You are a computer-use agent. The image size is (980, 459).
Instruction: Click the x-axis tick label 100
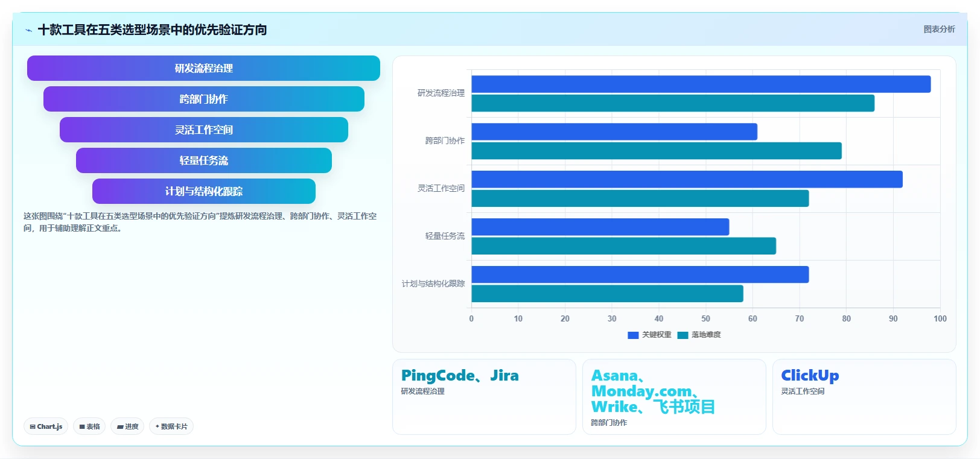click(x=940, y=318)
